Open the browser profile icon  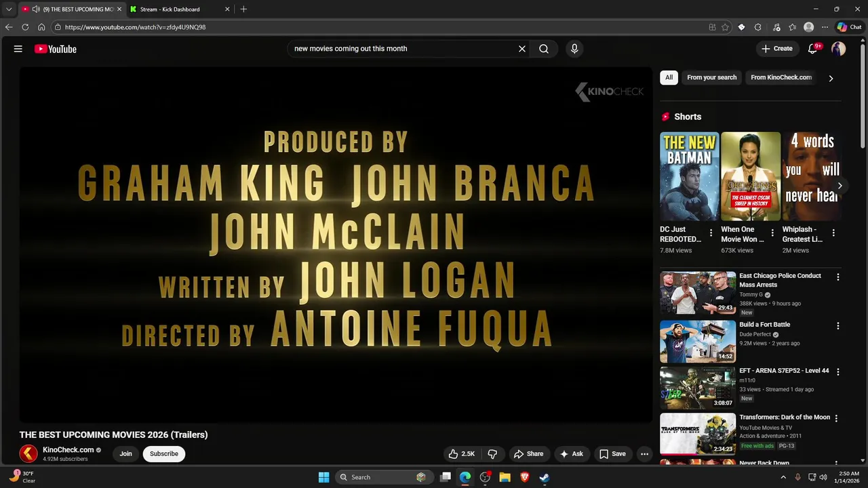[x=808, y=27]
